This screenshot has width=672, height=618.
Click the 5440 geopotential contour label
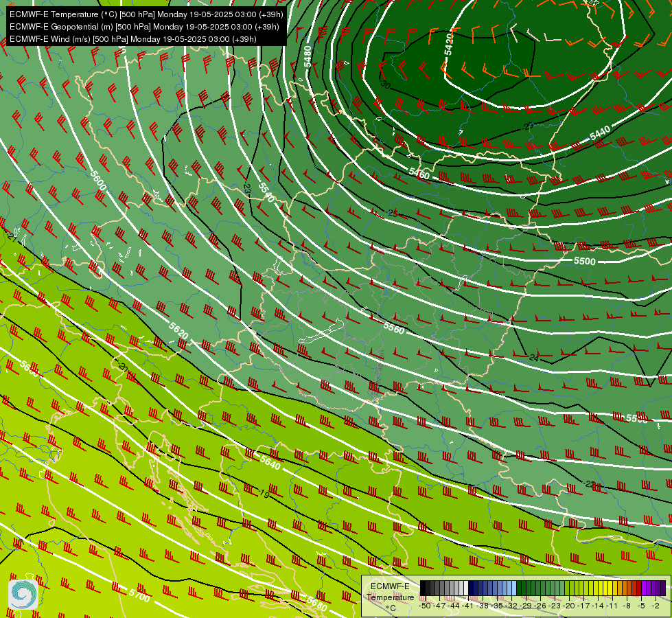pyautogui.click(x=600, y=133)
